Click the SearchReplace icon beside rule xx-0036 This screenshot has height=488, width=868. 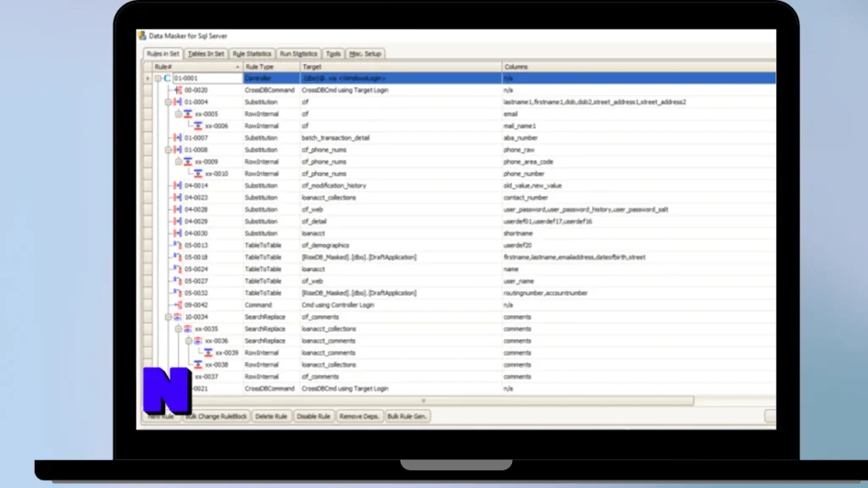[198, 341]
